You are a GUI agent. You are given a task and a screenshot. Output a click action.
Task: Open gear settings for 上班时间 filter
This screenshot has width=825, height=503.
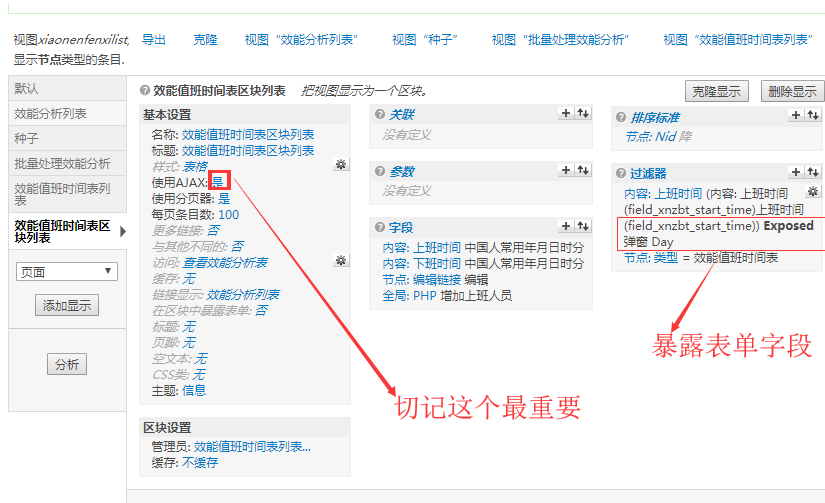click(813, 192)
